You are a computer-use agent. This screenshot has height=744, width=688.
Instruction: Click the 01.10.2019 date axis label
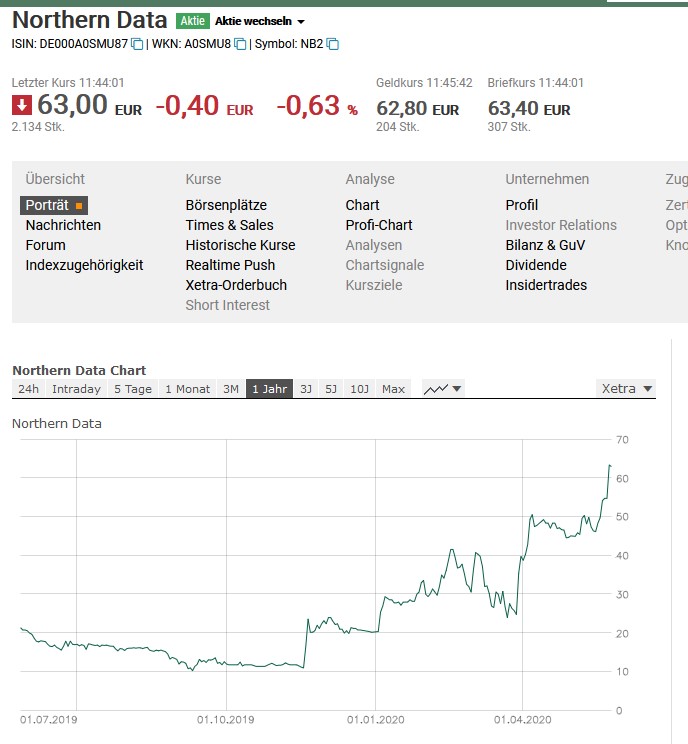point(226,720)
